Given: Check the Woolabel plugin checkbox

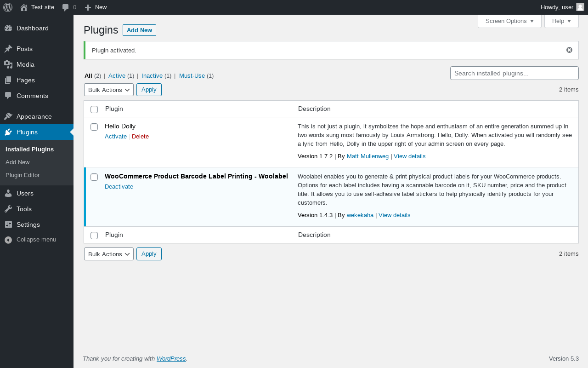Looking at the screenshot, I should tap(94, 177).
